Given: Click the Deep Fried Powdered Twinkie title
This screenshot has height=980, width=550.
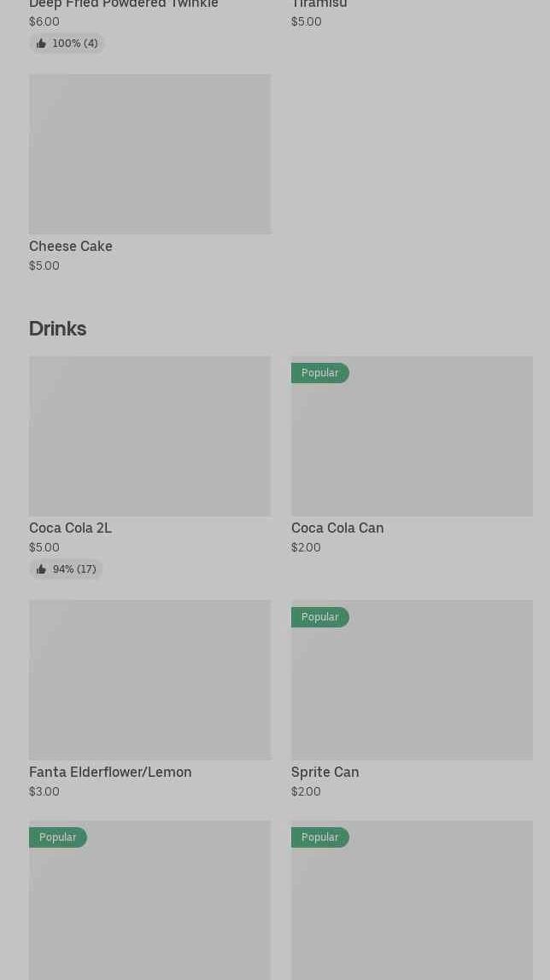Looking at the screenshot, I should (x=124, y=4).
